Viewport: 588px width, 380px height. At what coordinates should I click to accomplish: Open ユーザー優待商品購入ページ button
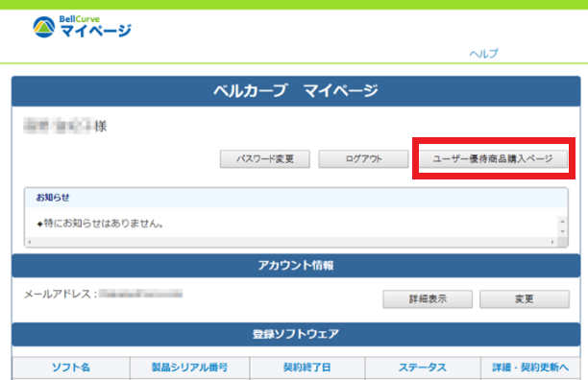pos(493,159)
